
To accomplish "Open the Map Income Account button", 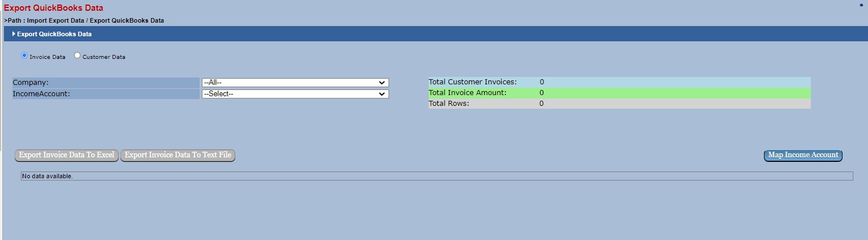I will (x=803, y=155).
